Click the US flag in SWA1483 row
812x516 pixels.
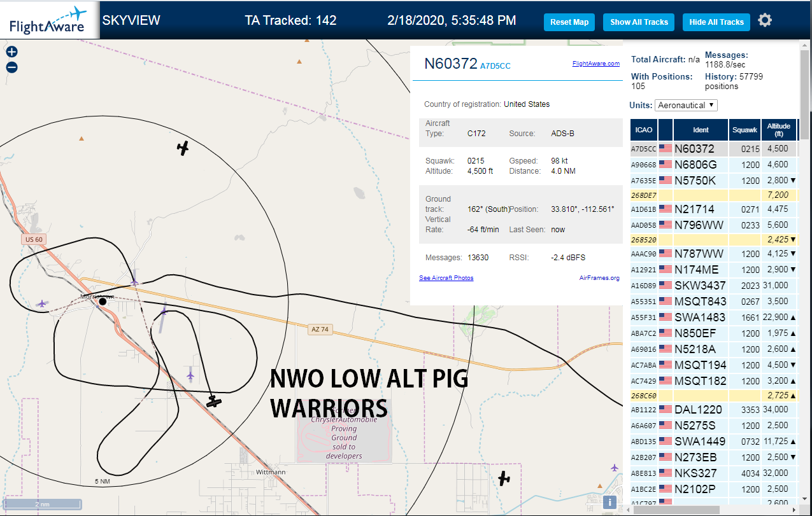(666, 317)
